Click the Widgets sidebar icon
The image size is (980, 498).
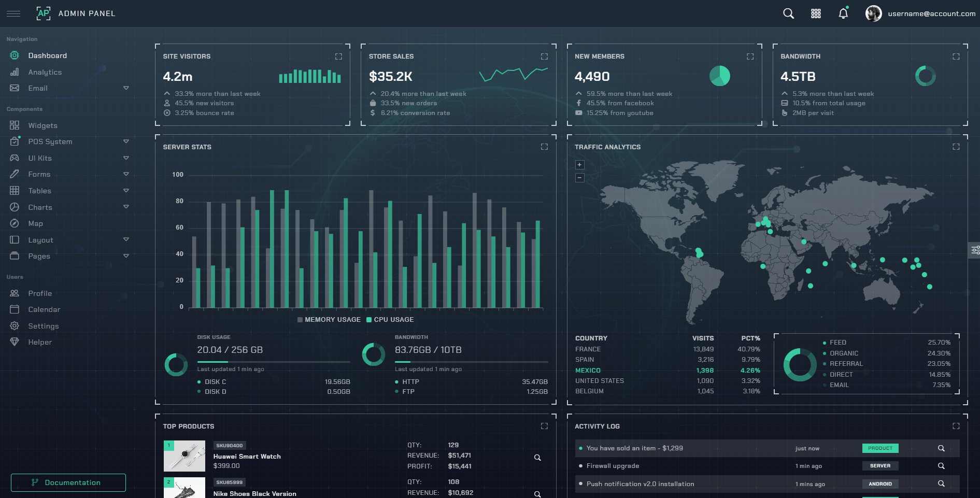(x=15, y=125)
